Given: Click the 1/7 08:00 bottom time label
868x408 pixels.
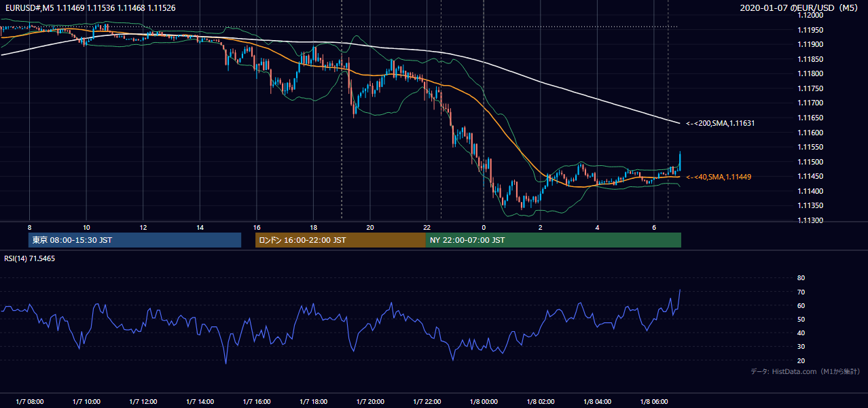Looking at the screenshot, I should [x=29, y=401].
